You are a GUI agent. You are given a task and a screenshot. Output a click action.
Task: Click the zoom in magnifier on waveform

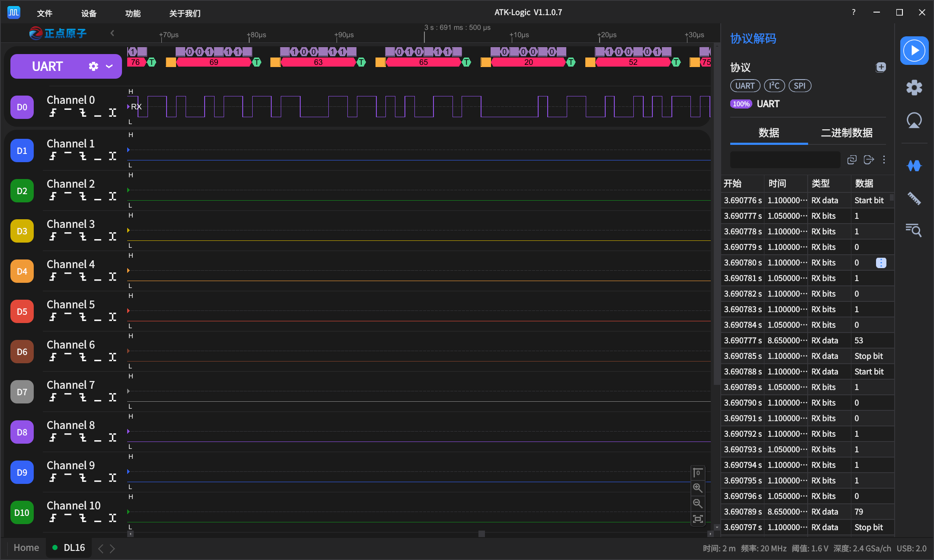pyautogui.click(x=697, y=488)
